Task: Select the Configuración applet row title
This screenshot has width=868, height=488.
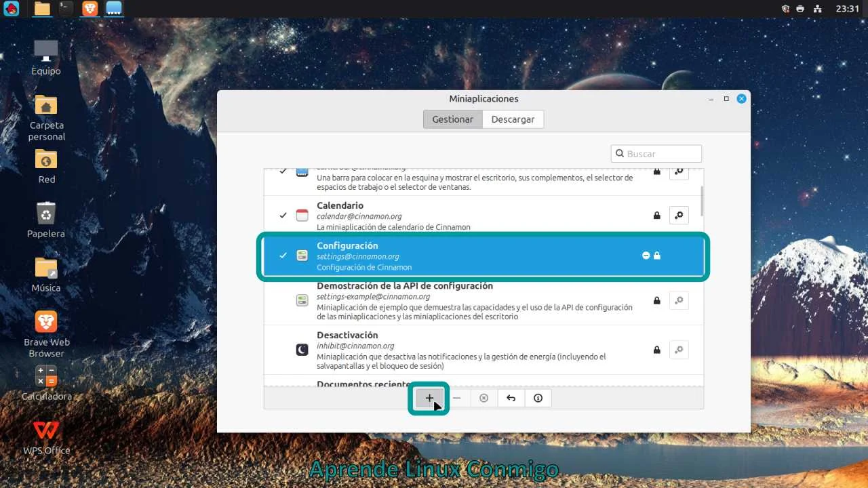Action: [x=347, y=245]
